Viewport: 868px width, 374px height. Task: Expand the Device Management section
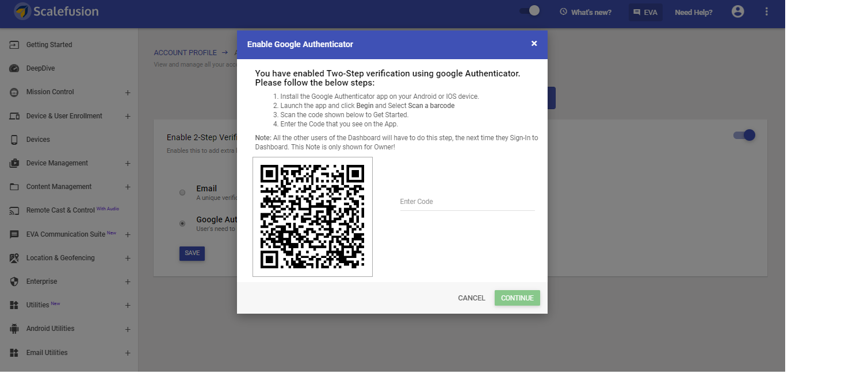128,164
